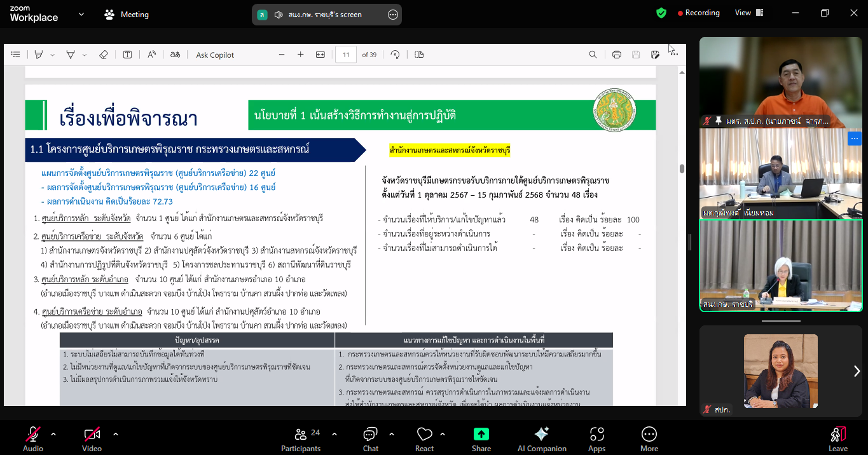868x455 pixels.
Task: Start your video in Zoom
Action: (92, 438)
